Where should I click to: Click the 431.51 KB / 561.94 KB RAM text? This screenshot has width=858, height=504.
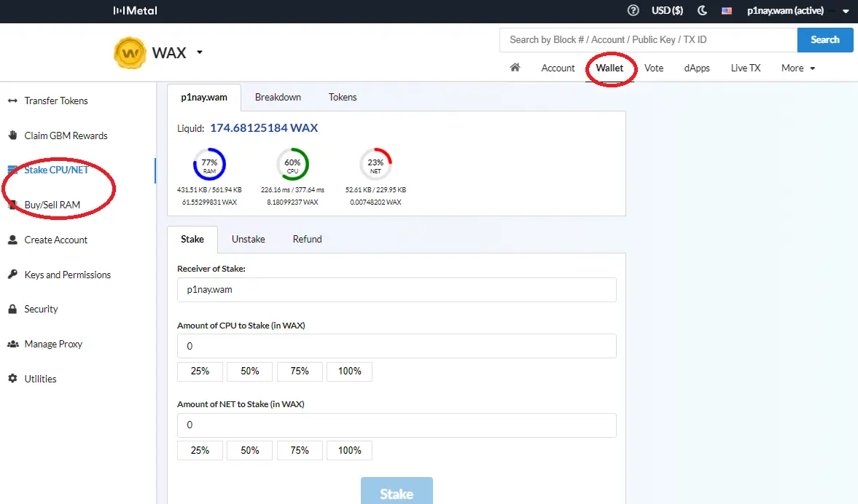tap(209, 189)
